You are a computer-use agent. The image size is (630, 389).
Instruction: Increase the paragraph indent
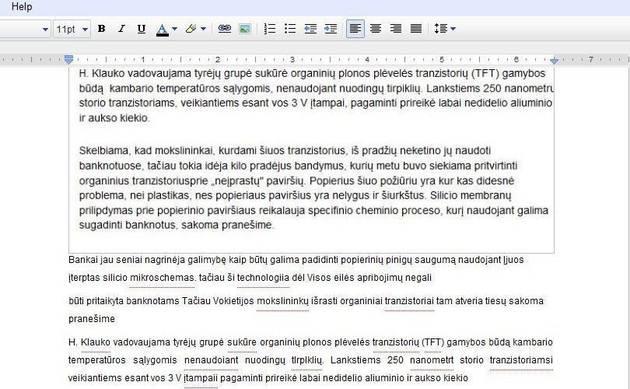pos(330,29)
